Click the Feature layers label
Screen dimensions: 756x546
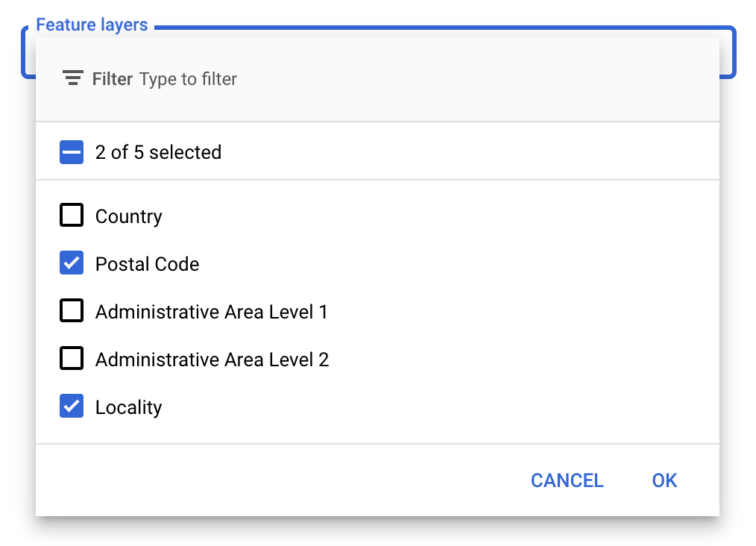(x=91, y=24)
